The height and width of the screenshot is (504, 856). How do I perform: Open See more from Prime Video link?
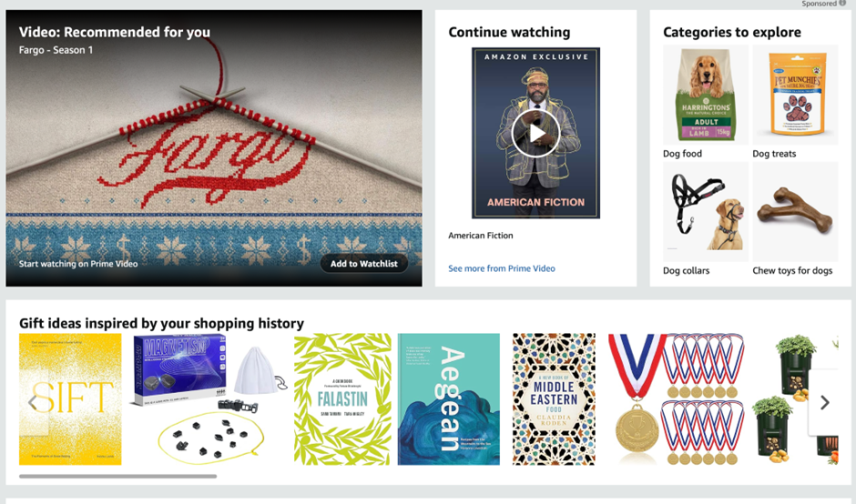(502, 268)
